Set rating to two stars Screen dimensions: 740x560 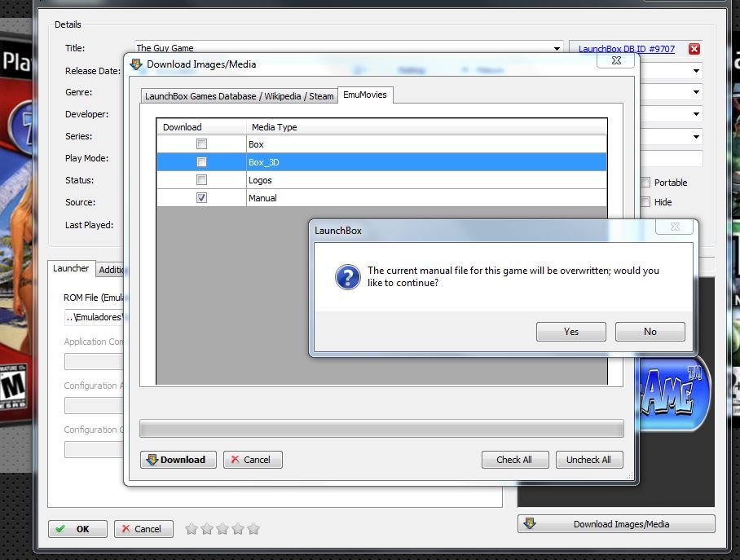pyautogui.click(x=207, y=529)
